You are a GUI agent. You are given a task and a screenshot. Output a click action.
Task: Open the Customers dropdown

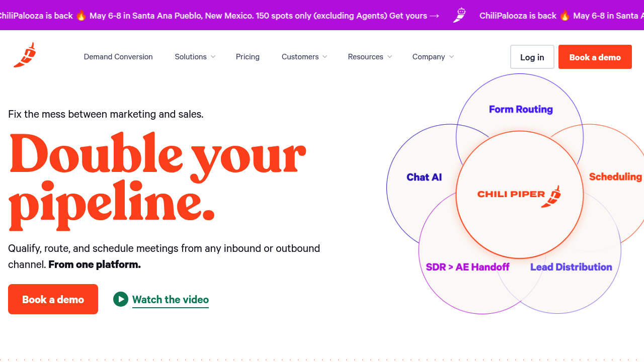click(304, 57)
